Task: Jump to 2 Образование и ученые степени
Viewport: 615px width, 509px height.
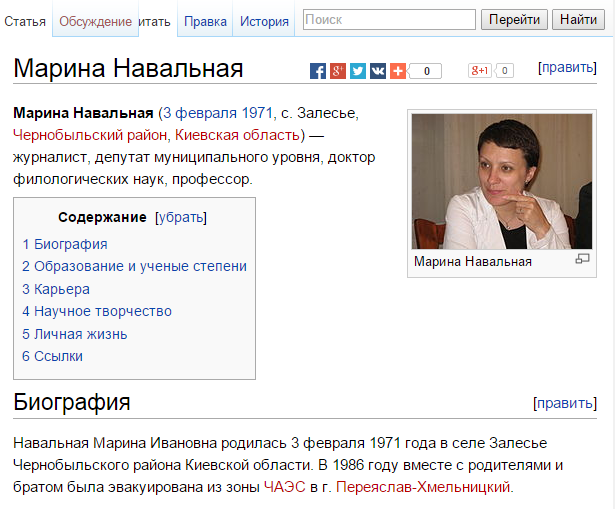Action: 134,266
